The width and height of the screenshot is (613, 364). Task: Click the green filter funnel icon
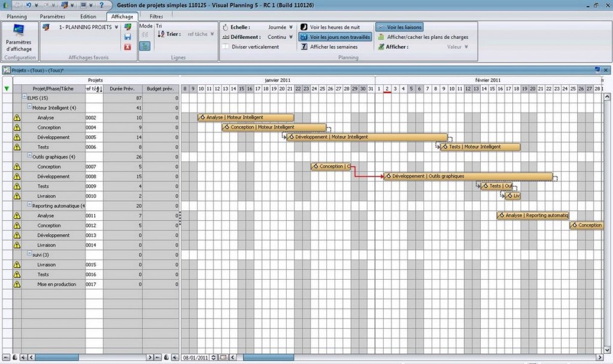click(x=7, y=89)
